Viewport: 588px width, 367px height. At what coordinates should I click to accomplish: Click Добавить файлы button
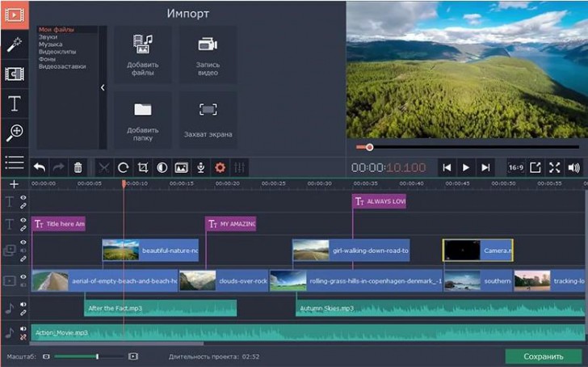(143, 55)
